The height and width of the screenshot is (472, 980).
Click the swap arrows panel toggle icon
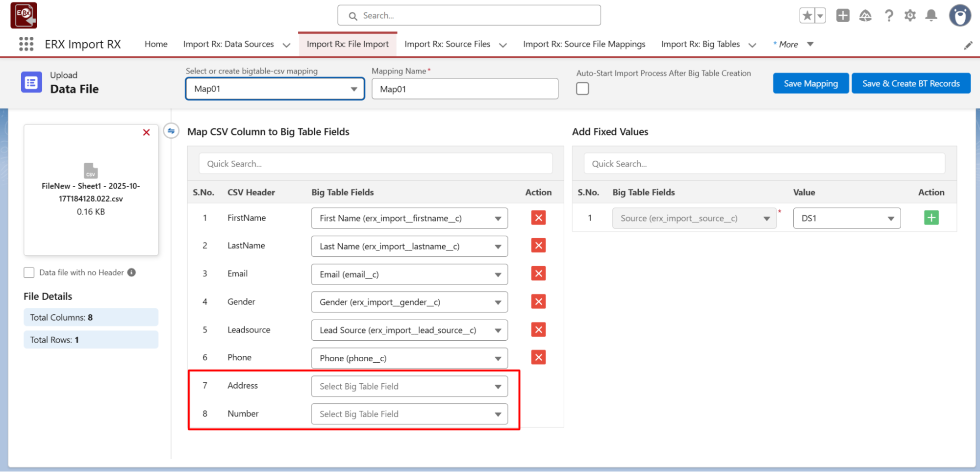(171, 131)
